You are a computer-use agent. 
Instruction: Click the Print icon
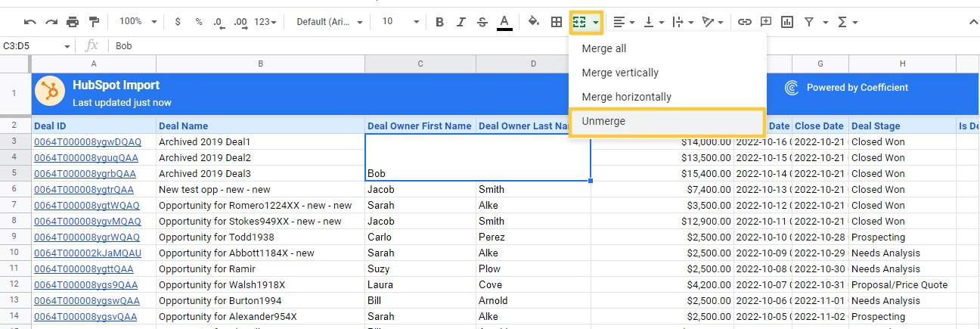[x=73, y=22]
